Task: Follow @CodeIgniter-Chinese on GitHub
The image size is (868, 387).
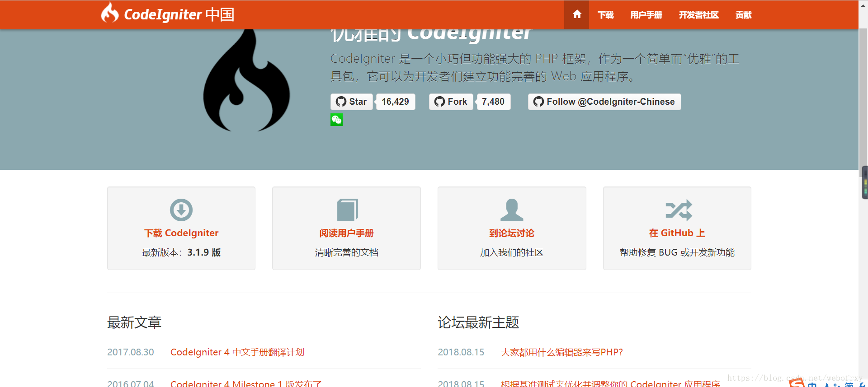Action: point(604,102)
